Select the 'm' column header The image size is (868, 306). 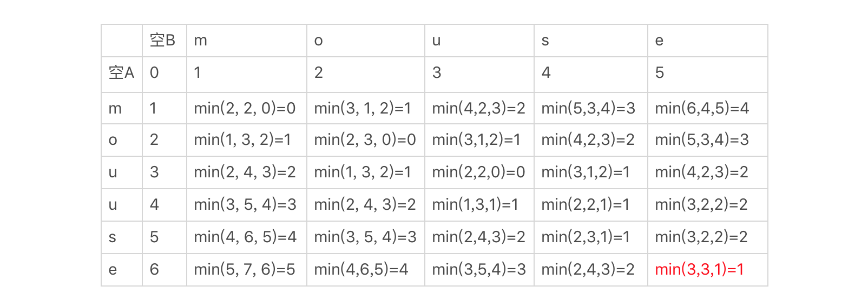click(x=200, y=41)
